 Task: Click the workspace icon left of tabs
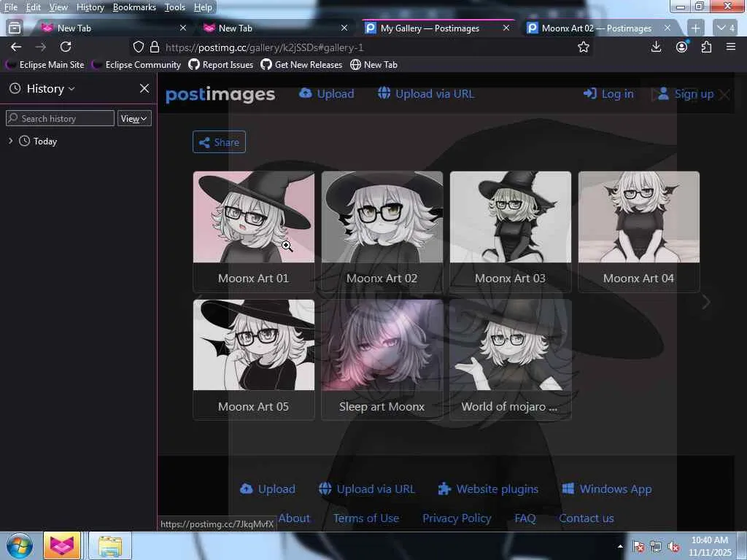pyautogui.click(x=15, y=28)
